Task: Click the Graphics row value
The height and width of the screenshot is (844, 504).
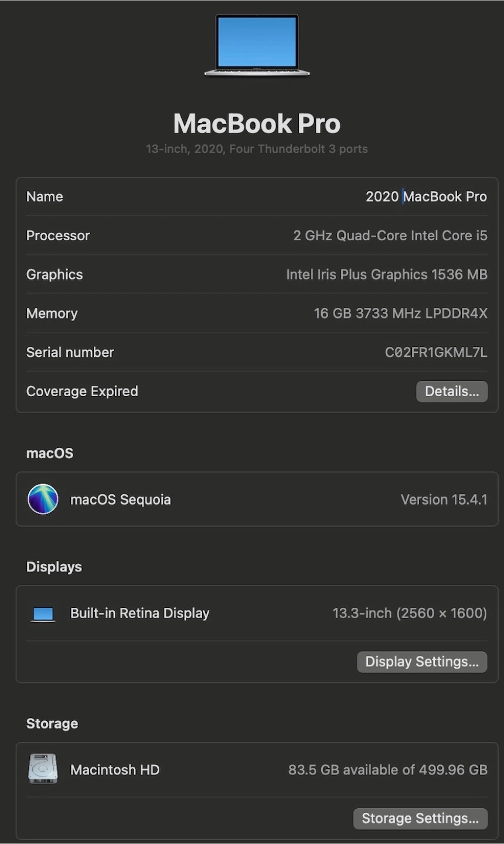Action: tap(386, 274)
